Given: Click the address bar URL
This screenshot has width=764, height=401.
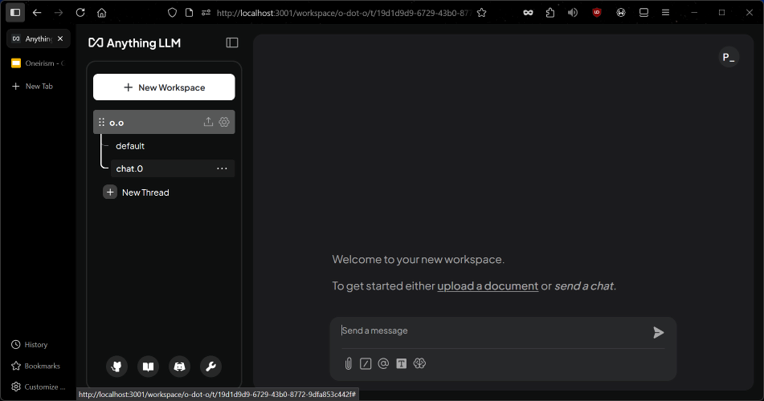Looking at the screenshot, I should coord(344,13).
